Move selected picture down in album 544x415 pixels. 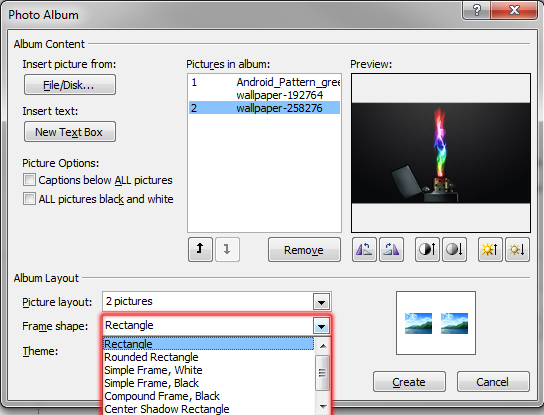[x=227, y=249]
